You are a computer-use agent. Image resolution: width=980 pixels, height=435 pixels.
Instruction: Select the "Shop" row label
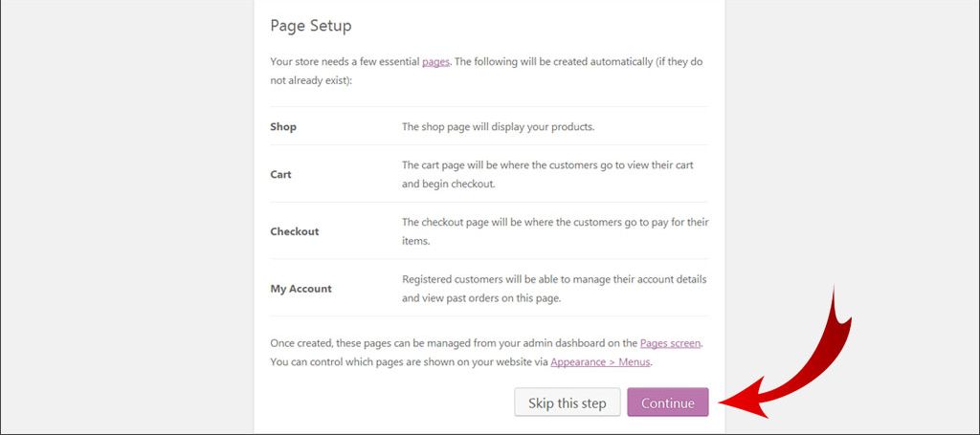pos(283,126)
